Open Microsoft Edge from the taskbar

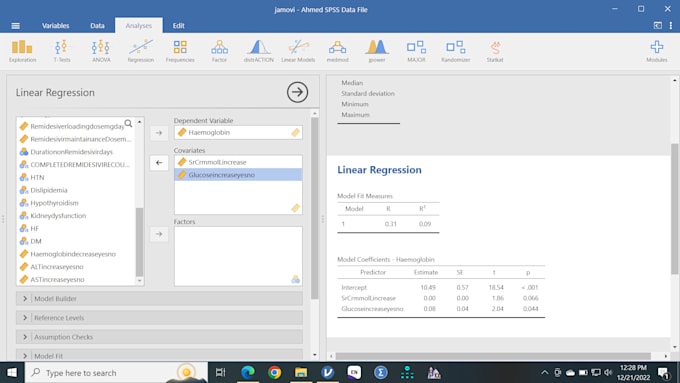coord(248,373)
